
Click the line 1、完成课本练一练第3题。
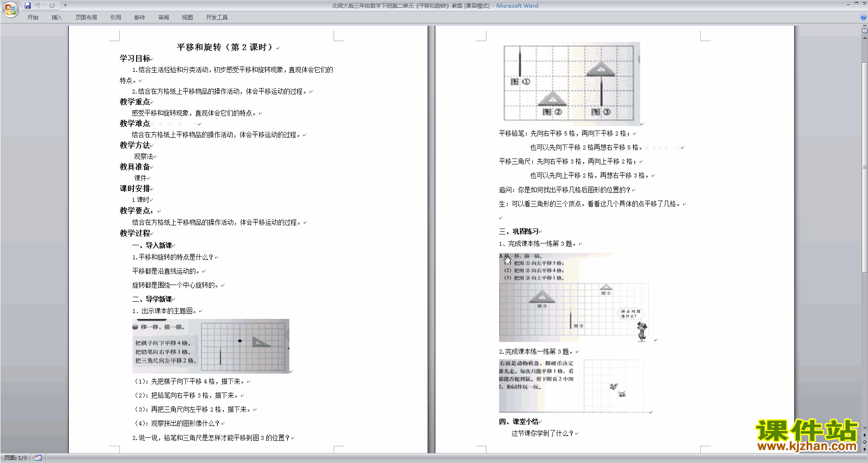tap(538, 244)
